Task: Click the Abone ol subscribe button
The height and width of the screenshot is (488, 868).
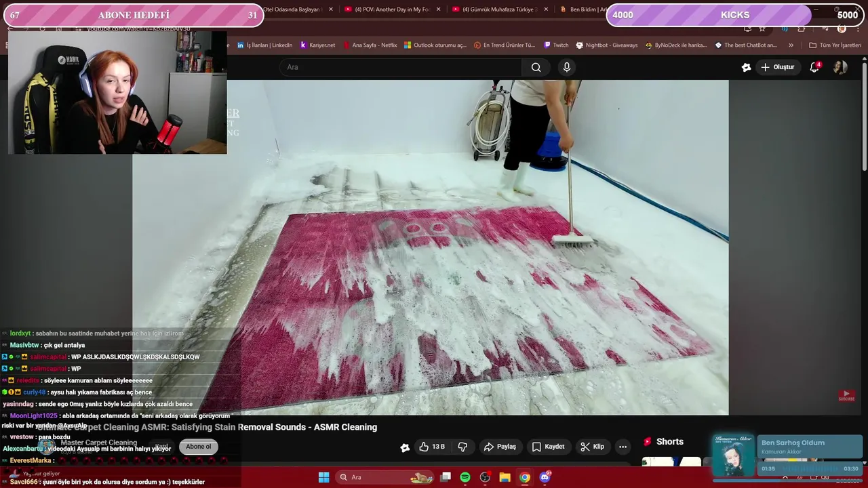Action: 199,447
